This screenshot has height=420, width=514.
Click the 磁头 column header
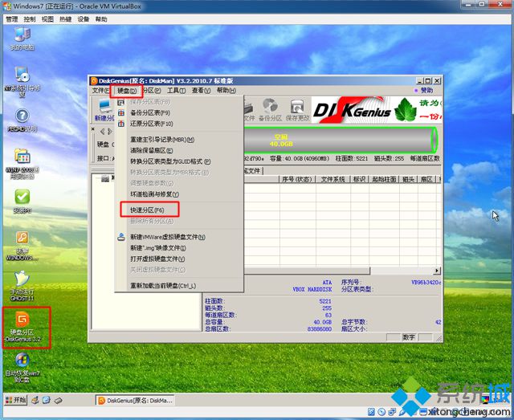[408, 179]
